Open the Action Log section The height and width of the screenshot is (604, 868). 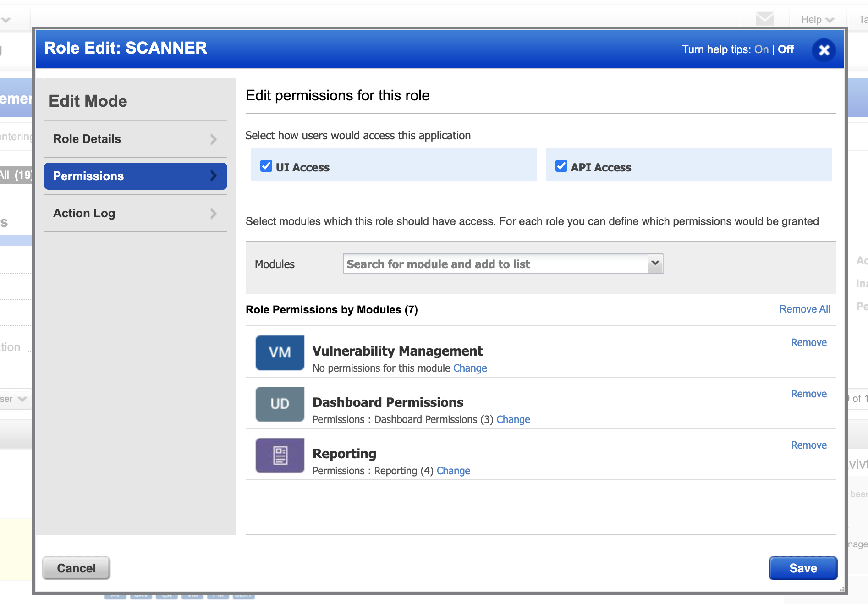point(135,213)
